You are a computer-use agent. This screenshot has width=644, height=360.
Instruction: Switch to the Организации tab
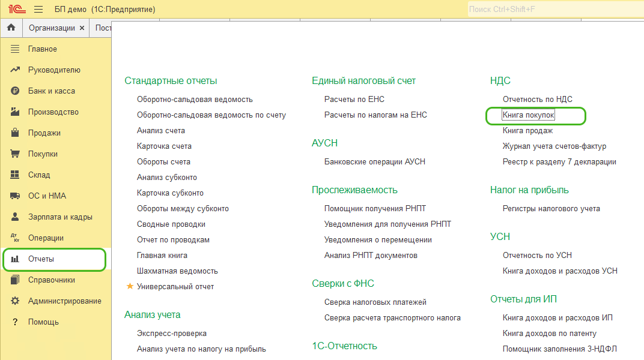(x=52, y=28)
